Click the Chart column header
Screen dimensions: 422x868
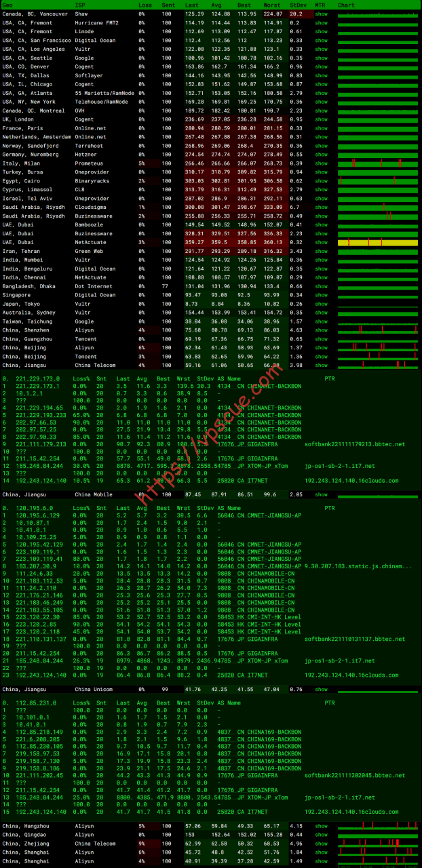346,5
